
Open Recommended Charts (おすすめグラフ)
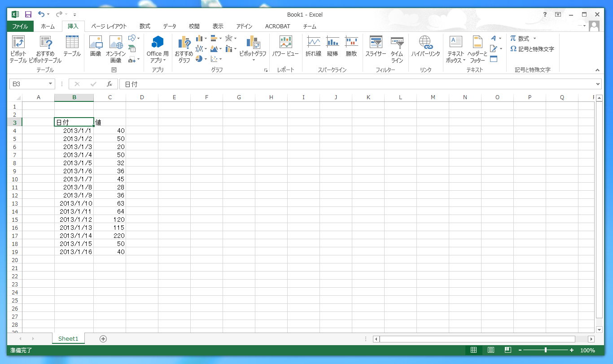184,49
